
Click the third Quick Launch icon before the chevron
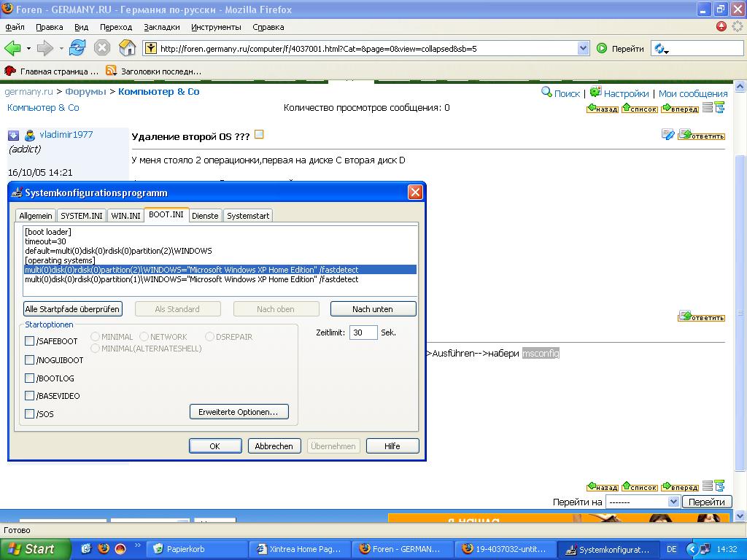coord(120,548)
